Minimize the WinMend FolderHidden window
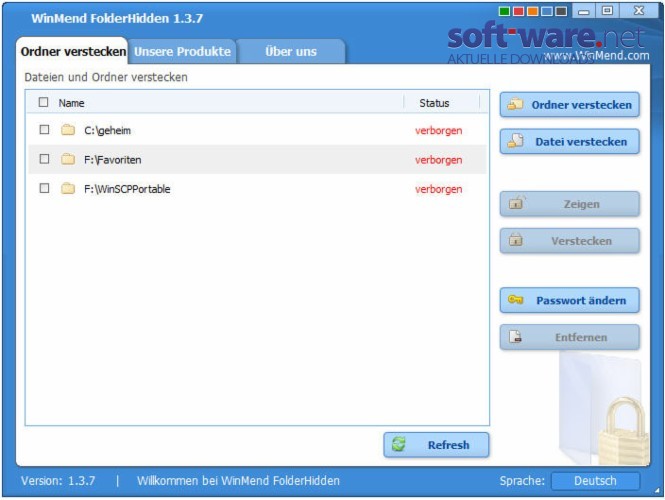This screenshot has width=665, height=500. (x=584, y=11)
